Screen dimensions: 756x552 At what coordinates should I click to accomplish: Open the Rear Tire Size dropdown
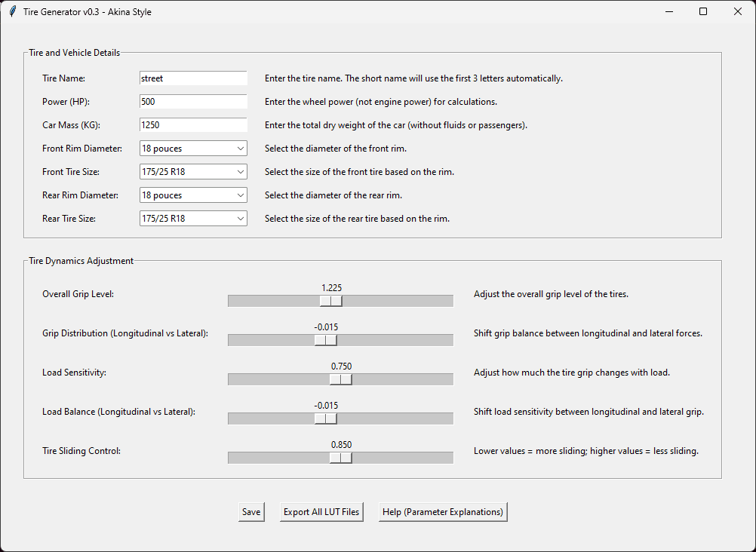tap(193, 219)
